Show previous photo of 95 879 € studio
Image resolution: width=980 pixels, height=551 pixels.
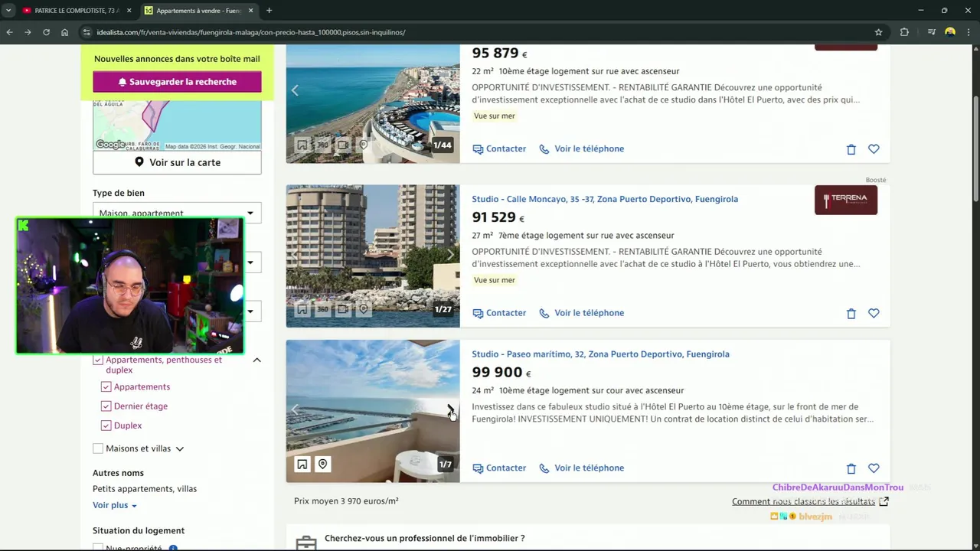click(295, 90)
